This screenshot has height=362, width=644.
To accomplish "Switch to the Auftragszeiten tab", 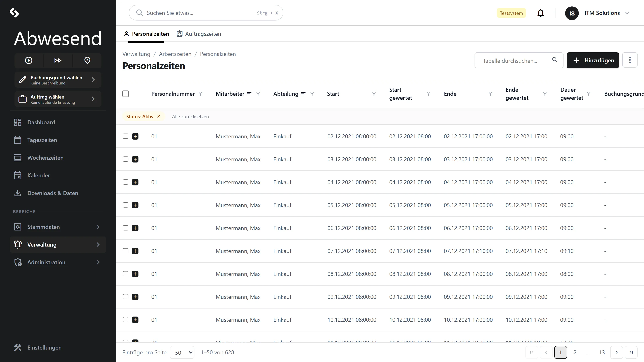I will [x=199, y=34].
